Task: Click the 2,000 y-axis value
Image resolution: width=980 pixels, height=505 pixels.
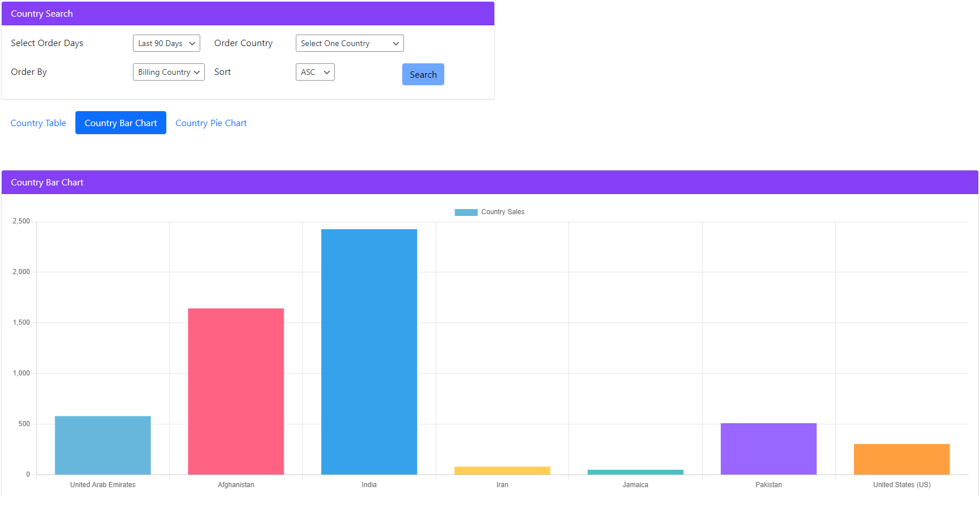Action: (x=21, y=272)
